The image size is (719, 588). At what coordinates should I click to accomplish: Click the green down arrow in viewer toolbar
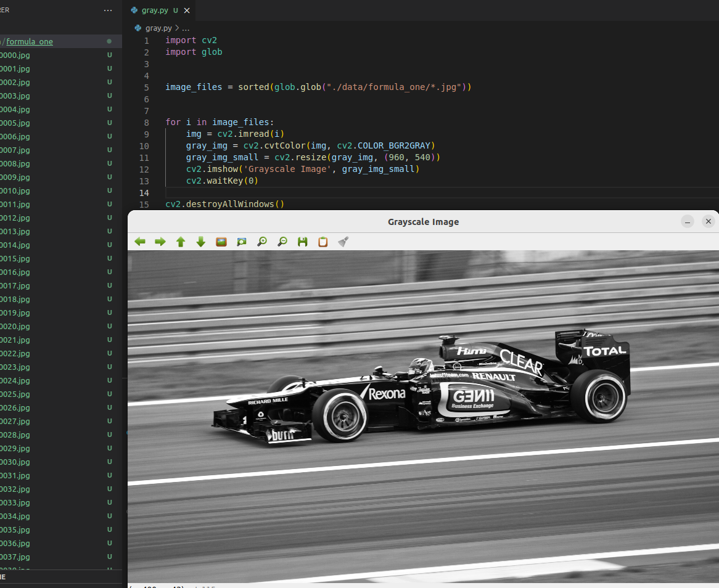[200, 242]
